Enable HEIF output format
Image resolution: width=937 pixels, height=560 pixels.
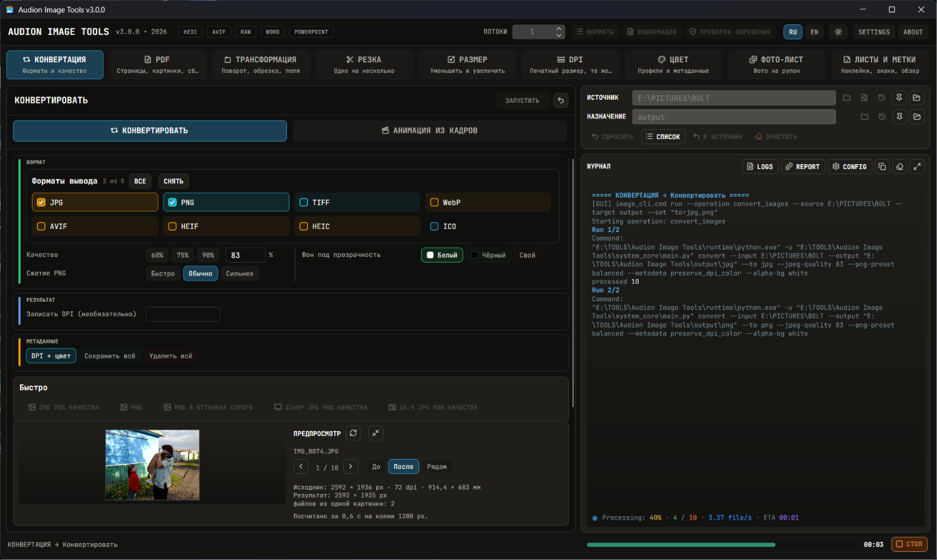[226, 226]
